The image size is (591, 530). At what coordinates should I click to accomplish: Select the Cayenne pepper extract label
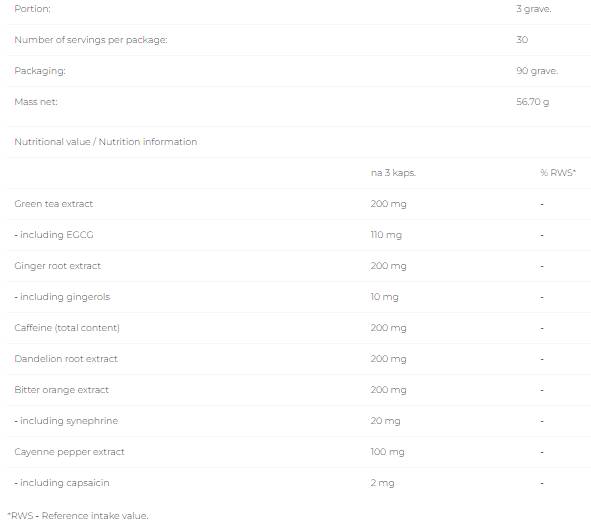pos(69,452)
